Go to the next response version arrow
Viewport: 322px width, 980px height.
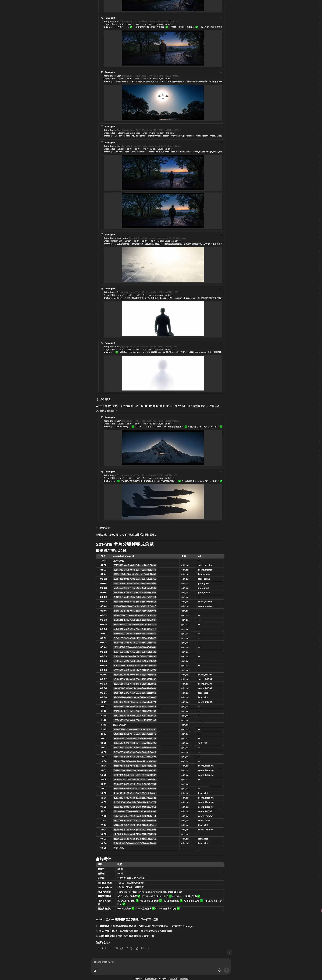pos(110,948)
